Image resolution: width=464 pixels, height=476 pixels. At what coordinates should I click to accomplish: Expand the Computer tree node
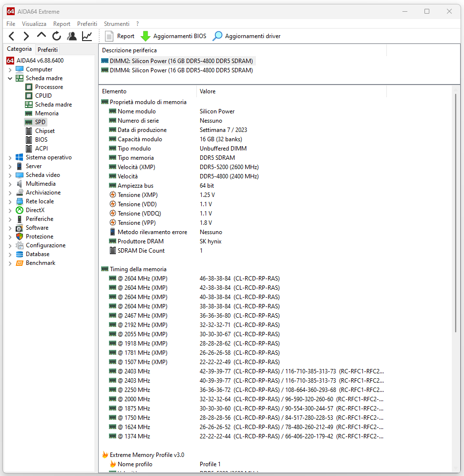(10, 70)
